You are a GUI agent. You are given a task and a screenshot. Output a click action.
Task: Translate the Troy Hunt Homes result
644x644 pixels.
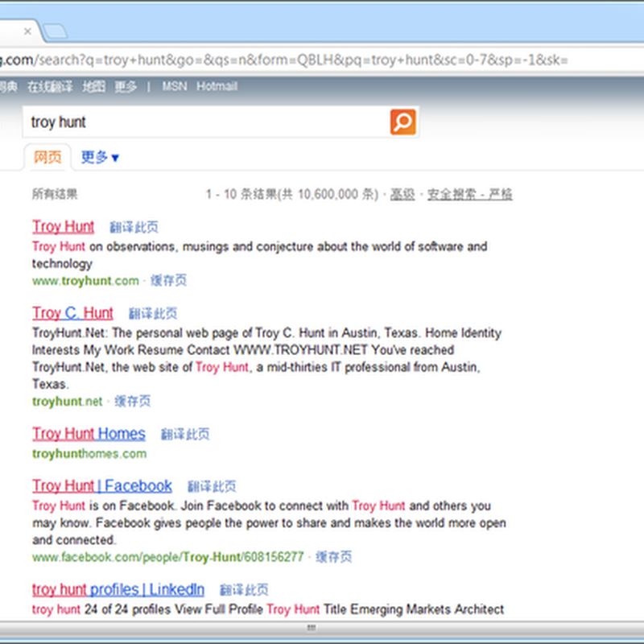click(185, 434)
